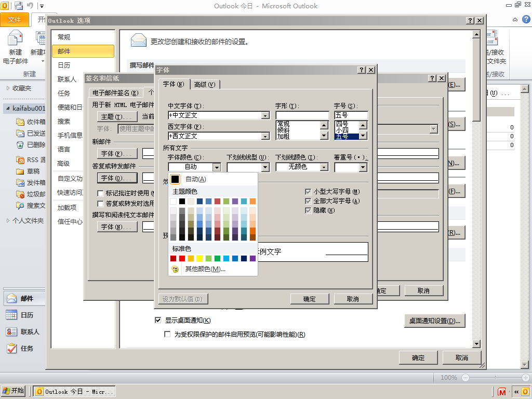Open the 草稿 drafts folder
Screen dimensions: 532x399
(x=28, y=171)
